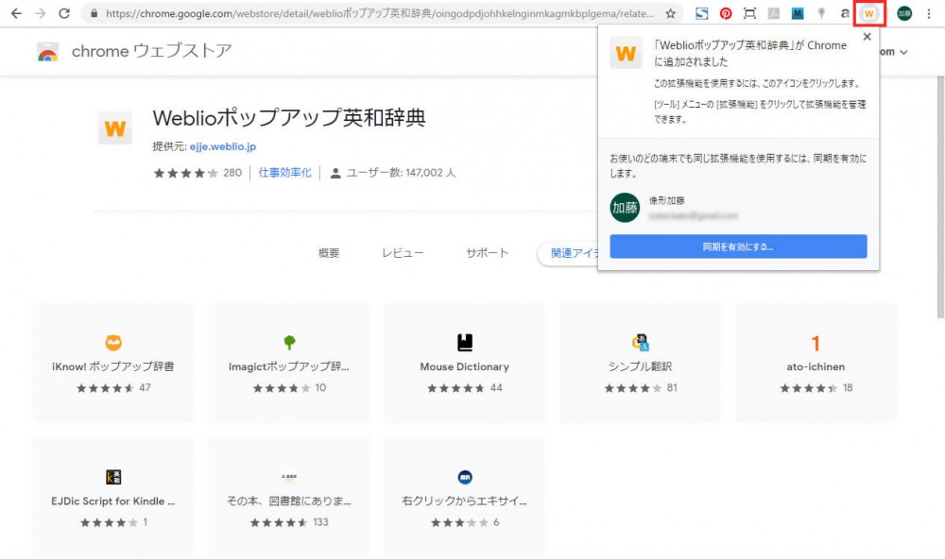This screenshot has width=945, height=560.
Task: Open その本、図書館にありま card
Action: [x=288, y=497]
